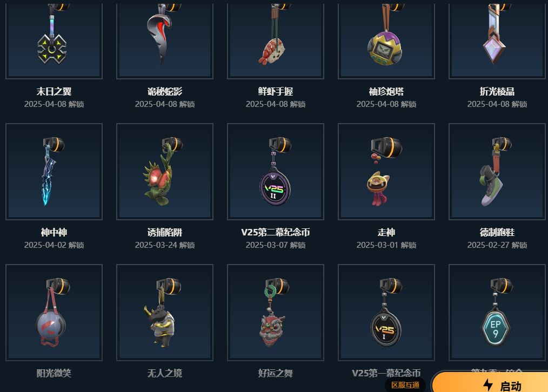The image size is (548, 392).
Task: Pick the 神中神 lightning dagger charm
Action: (54, 171)
